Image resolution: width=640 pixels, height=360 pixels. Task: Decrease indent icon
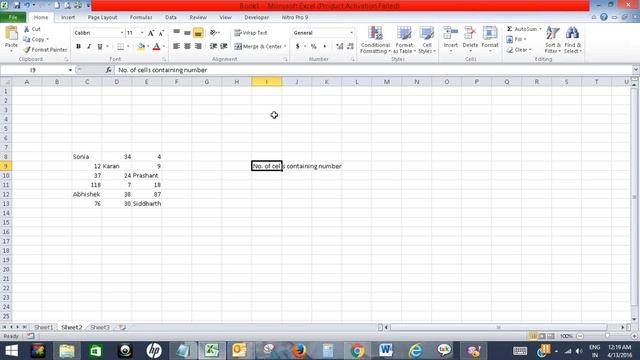[x=213, y=47]
